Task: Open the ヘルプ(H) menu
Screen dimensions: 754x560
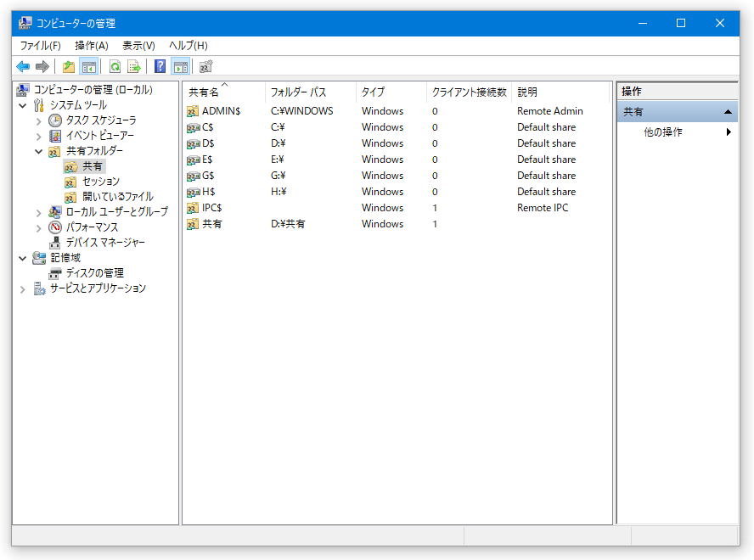Action: click(188, 46)
